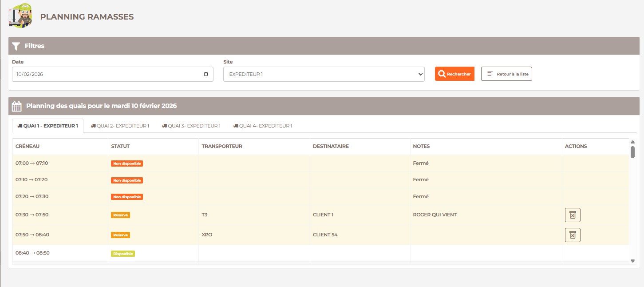The height and width of the screenshot is (287, 644).
Task: Delete the XPO reservation for CLIENT 54
Action: pyautogui.click(x=572, y=235)
